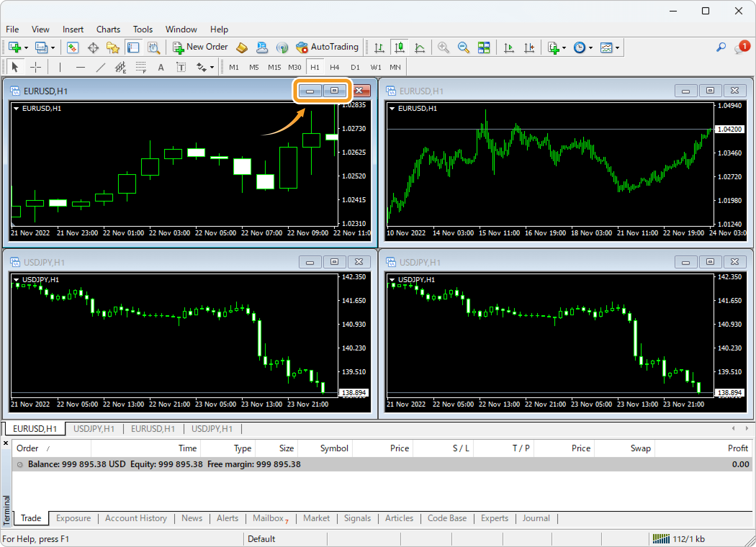The height and width of the screenshot is (547, 756).
Task: Click the New Chart icon
Action: [15, 48]
